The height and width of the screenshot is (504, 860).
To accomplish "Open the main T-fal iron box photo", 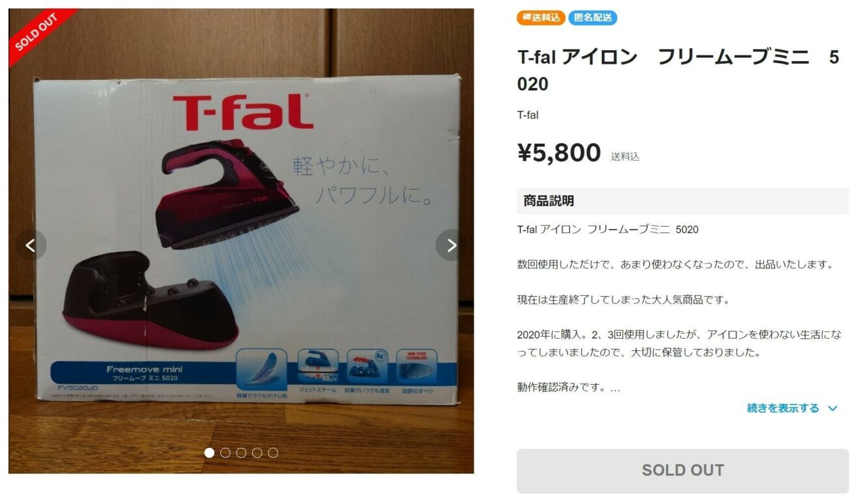I will click(241, 241).
